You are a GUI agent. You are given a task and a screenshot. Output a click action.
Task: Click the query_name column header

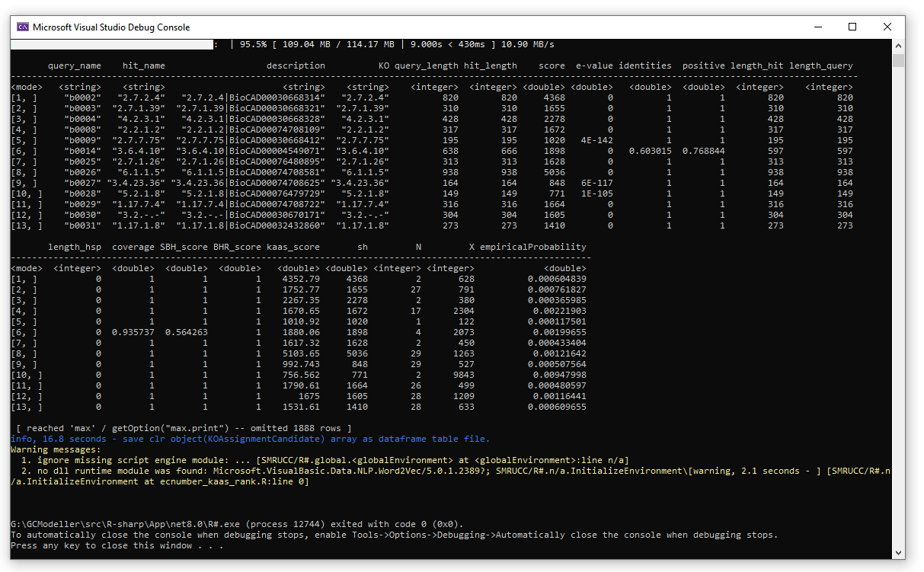click(75, 66)
